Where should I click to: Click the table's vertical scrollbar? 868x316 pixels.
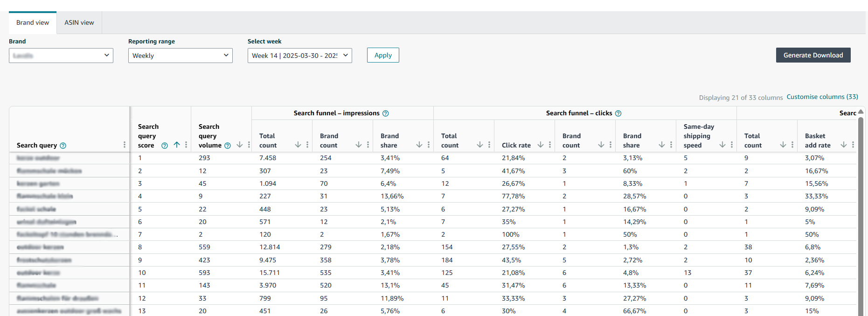861,210
